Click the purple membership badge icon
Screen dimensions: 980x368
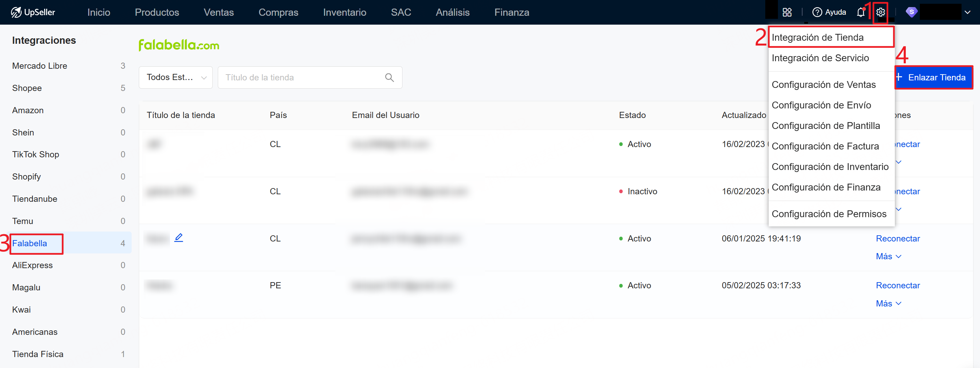pyautogui.click(x=911, y=13)
